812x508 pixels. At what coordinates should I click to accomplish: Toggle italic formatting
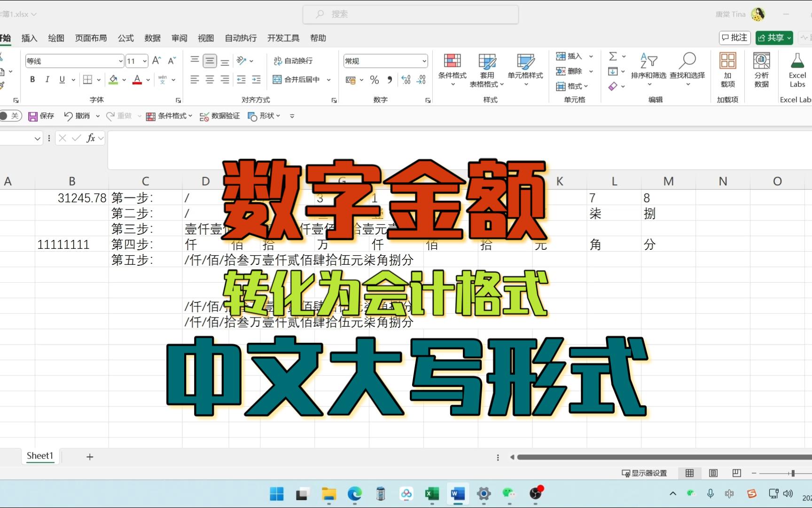[x=47, y=79]
